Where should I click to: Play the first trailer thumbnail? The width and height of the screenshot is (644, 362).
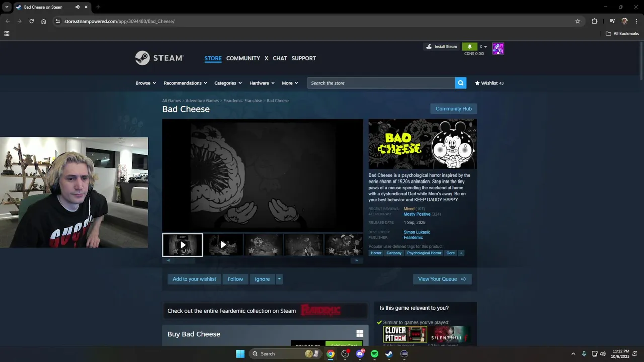(x=183, y=245)
